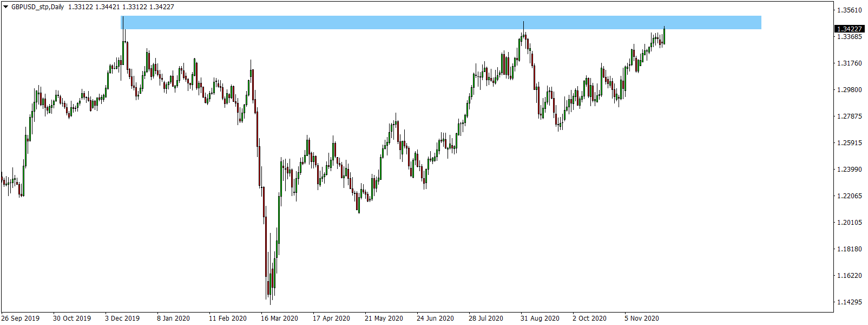Click the chart menu triangle beside GBPUSD_stp

point(6,7)
